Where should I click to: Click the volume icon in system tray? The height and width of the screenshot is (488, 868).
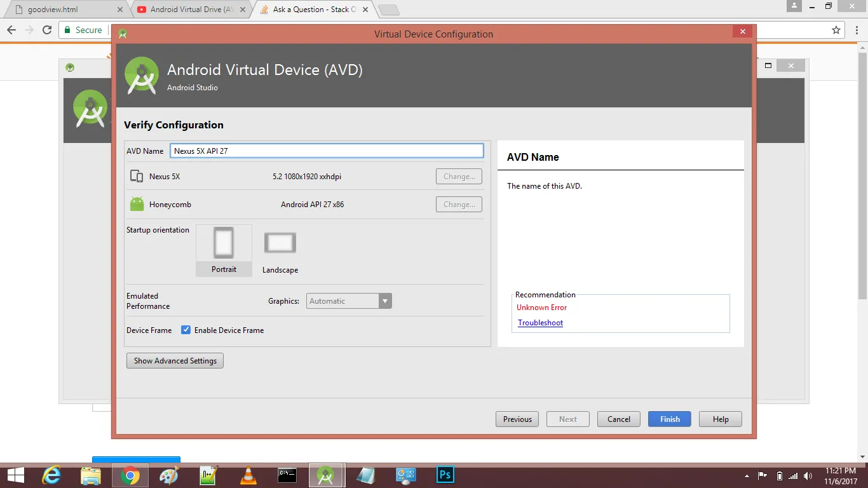pos(808,476)
